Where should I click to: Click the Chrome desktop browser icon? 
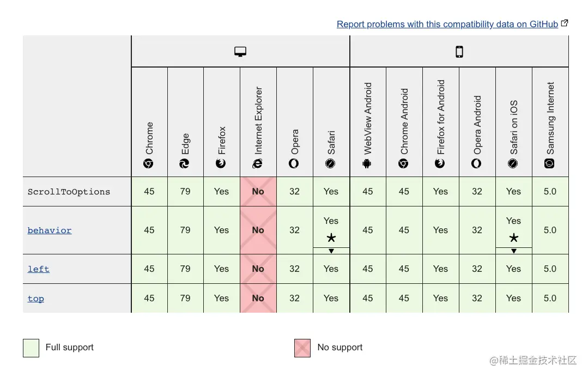pyautogui.click(x=149, y=163)
